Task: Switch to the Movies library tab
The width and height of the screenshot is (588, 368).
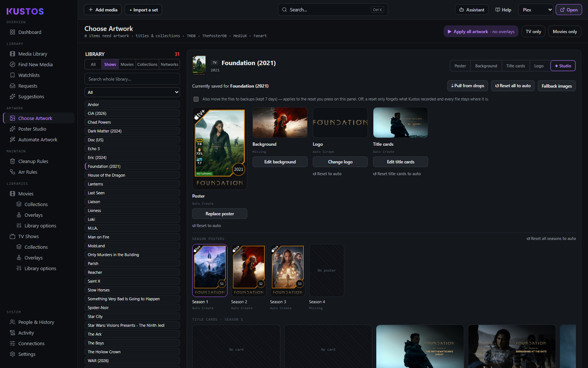Action: [127, 64]
